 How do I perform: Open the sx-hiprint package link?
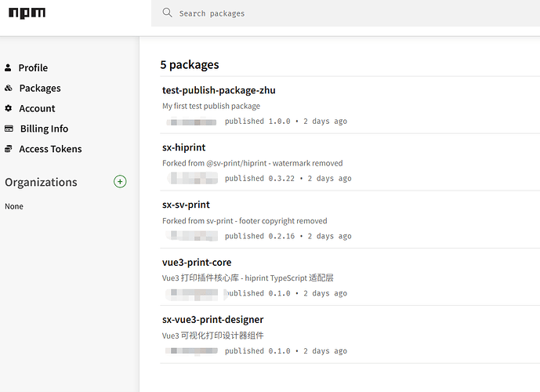(184, 147)
